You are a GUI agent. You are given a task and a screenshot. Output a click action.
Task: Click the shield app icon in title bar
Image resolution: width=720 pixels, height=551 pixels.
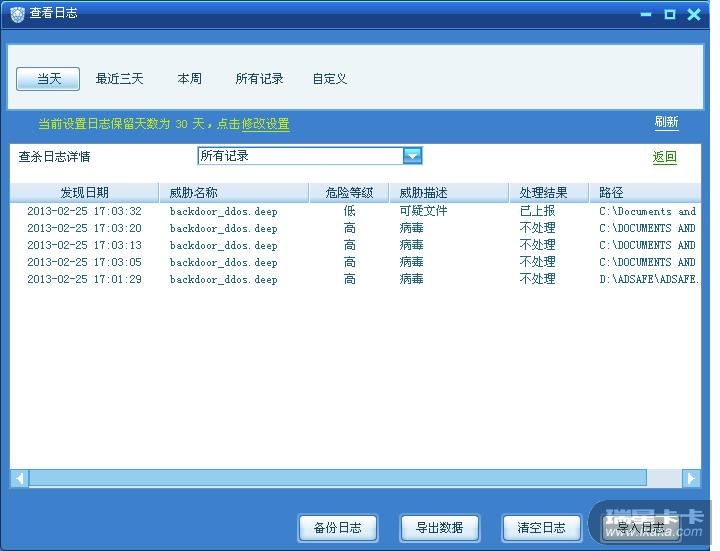click(17, 15)
